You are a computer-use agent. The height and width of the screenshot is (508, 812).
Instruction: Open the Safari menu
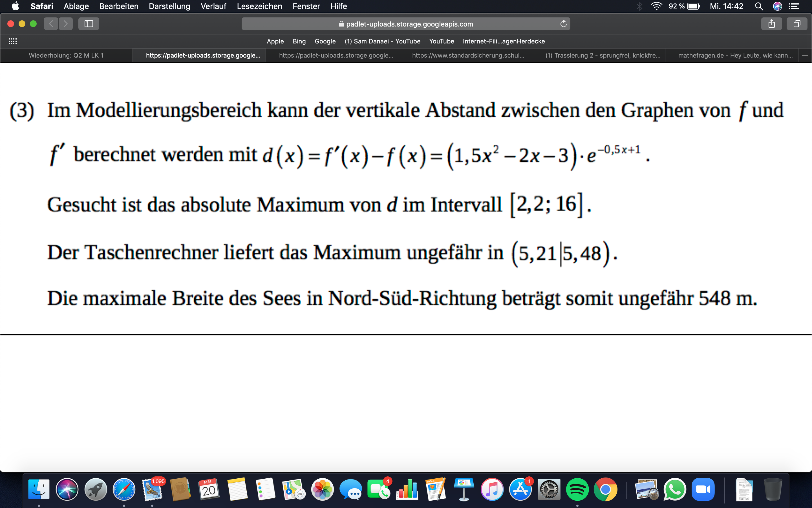click(42, 6)
